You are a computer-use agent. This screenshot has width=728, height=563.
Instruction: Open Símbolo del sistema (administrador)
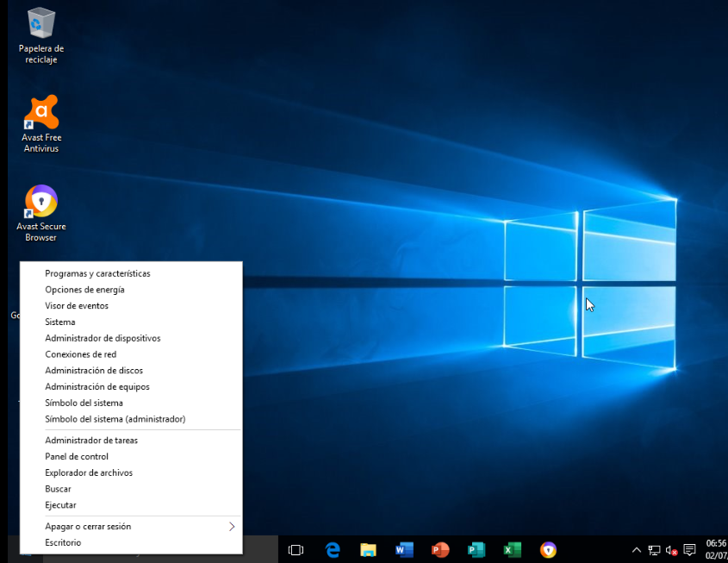(x=115, y=419)
